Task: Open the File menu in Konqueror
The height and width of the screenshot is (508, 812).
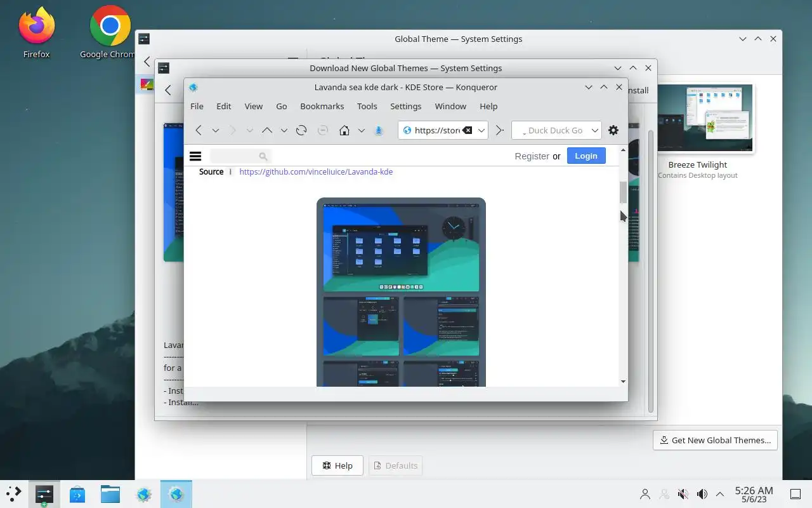Action: click(197, 106)
